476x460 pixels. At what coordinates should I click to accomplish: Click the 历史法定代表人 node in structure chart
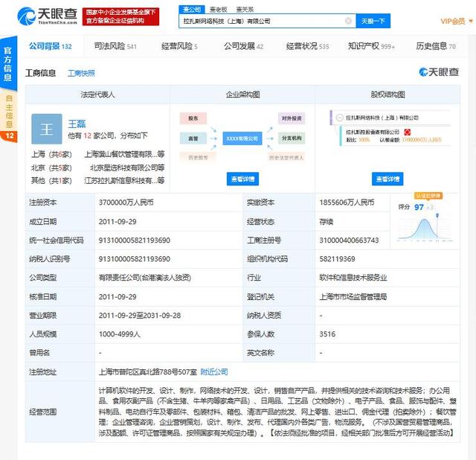(286, 157)
